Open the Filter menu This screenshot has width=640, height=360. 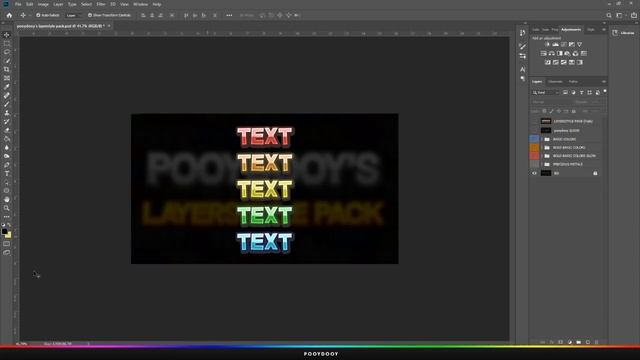(101, 4)
